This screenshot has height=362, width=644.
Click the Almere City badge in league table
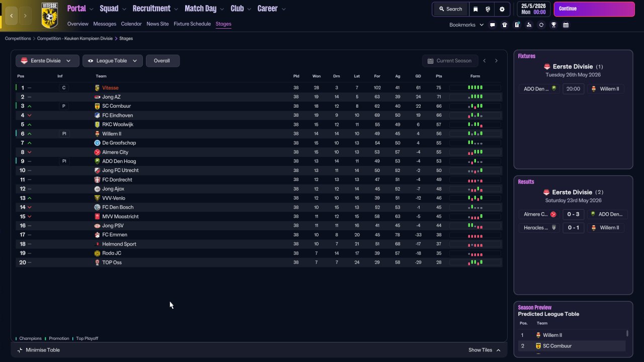[97, 152]
